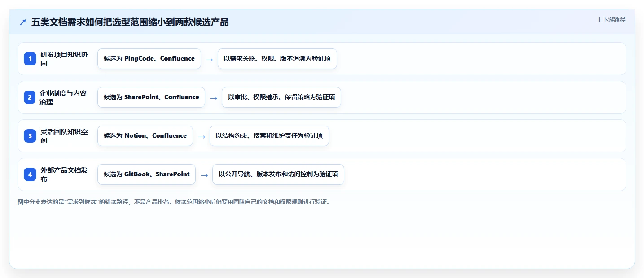Select step badge number 3
The height and width of the screenshot is (278, 644).
[x=30, y=136]
